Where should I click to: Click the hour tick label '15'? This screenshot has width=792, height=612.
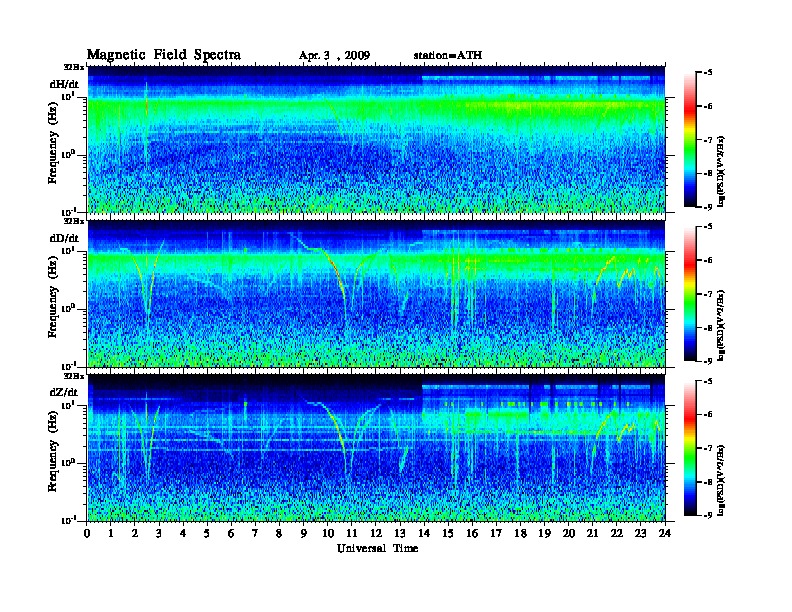click(x=448, y=534)
